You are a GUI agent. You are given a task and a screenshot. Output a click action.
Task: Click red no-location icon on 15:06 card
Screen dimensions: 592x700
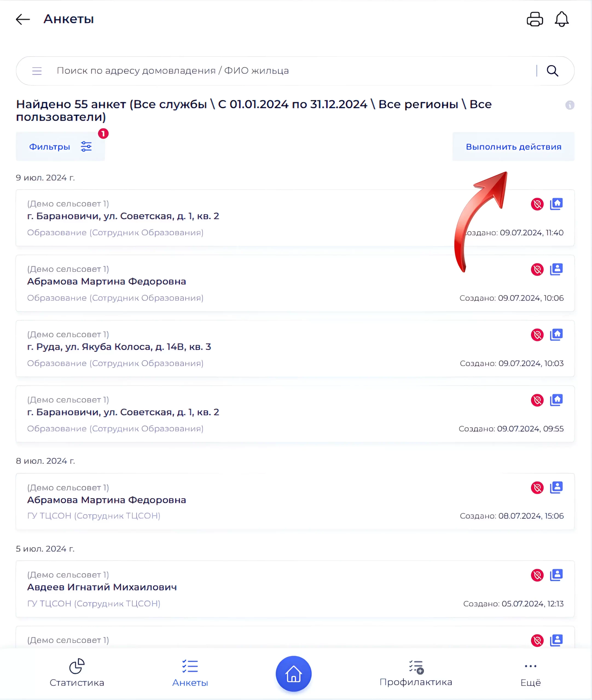point(537,488)
